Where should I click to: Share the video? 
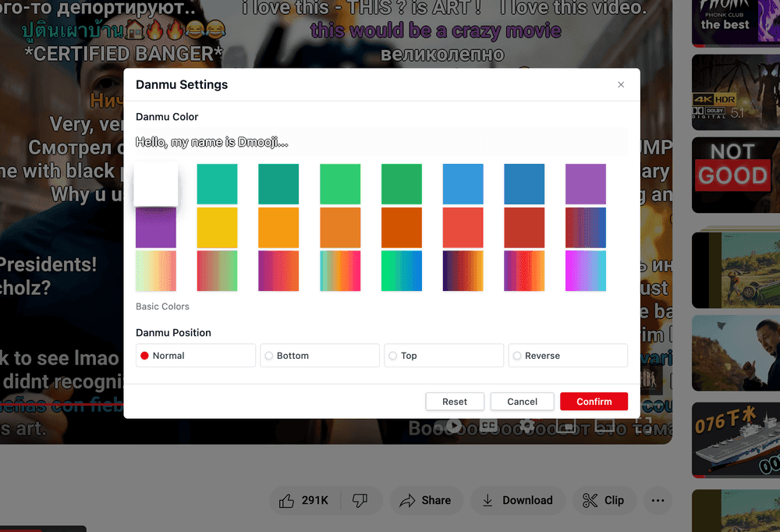coord(427,501)
